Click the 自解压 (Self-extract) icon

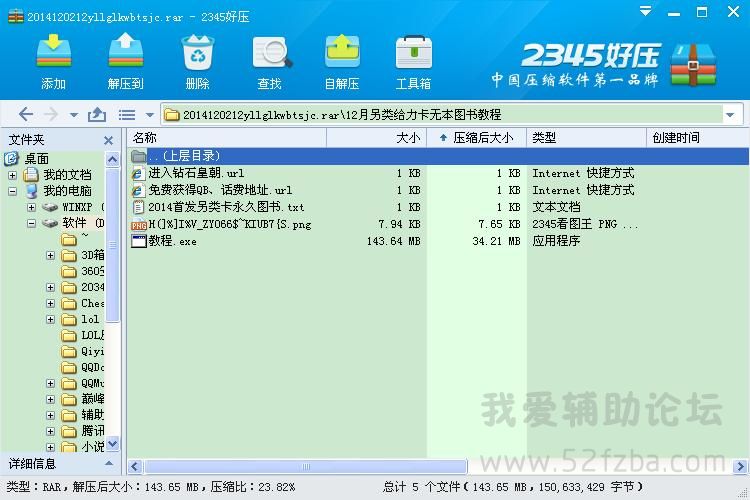pos(342,51)
